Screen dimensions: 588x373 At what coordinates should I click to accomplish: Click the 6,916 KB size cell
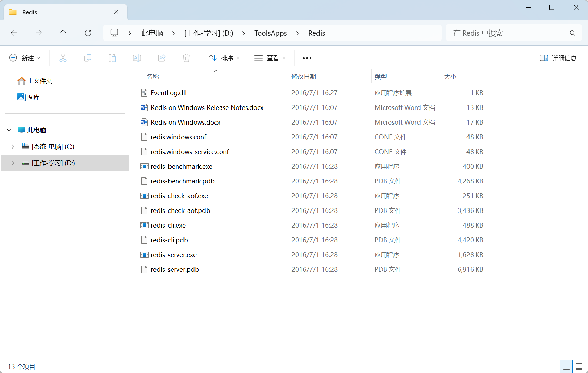pos(470,269)
